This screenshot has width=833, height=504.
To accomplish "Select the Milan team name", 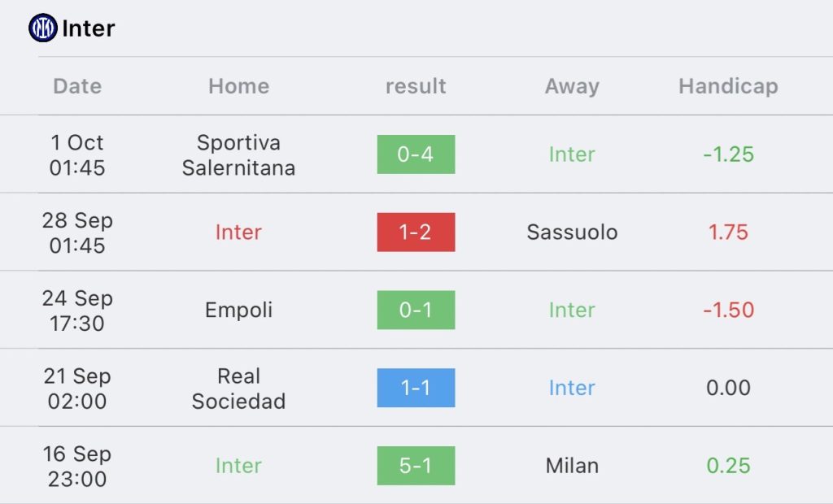I will pyautogui.click(x=572, y=466).
